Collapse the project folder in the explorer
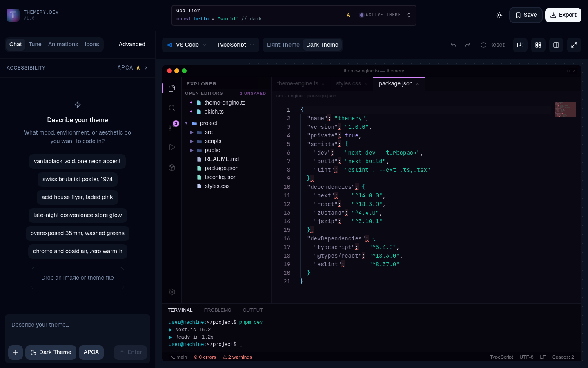Viewport: 588px width, 368px height. pos(187,123)
